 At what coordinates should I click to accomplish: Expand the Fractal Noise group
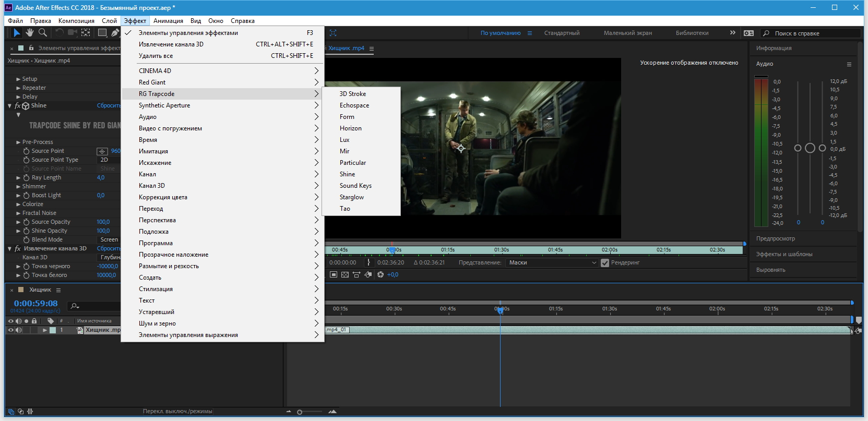18,213
